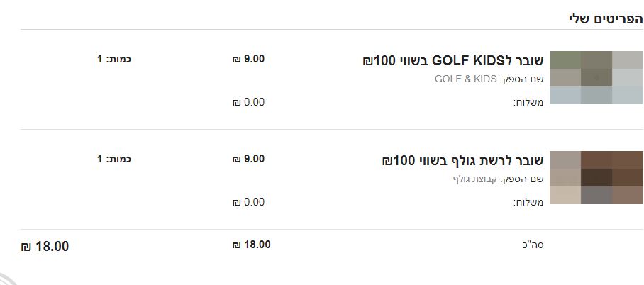Click the משלוח label under רשת גולף voucher
This screenshot has height=285, width=644.
point(528,202)
